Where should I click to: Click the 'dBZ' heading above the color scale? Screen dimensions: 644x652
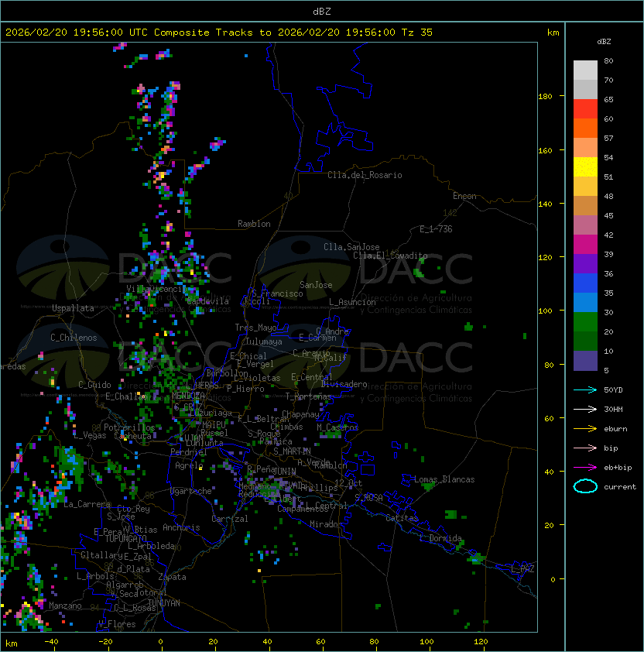(604, 42)
